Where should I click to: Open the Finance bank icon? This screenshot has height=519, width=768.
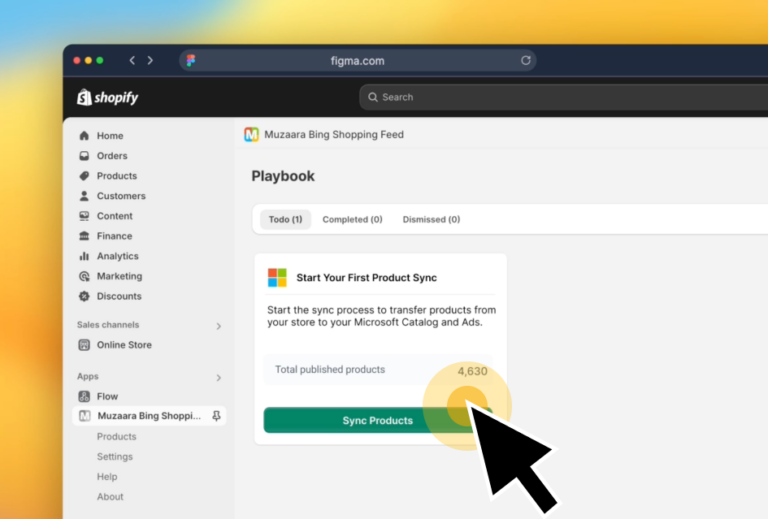(84, 236)
